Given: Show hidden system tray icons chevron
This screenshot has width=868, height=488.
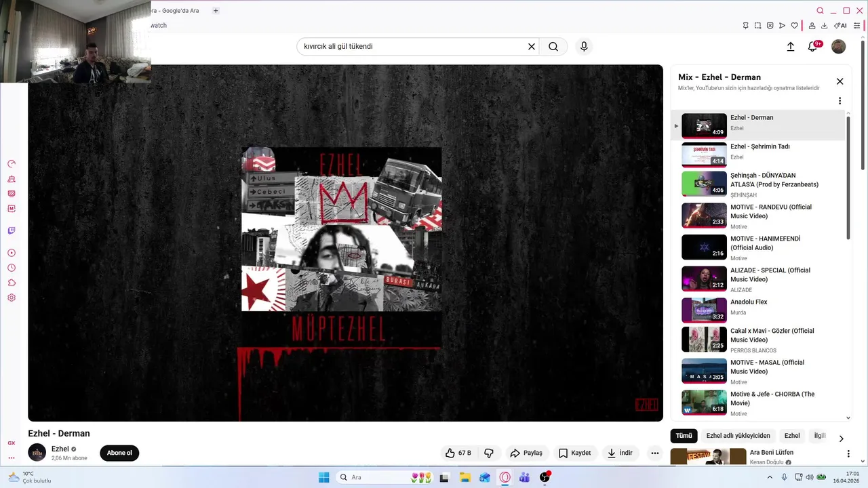Looking at the screenshot, I should tap(769, 477).
